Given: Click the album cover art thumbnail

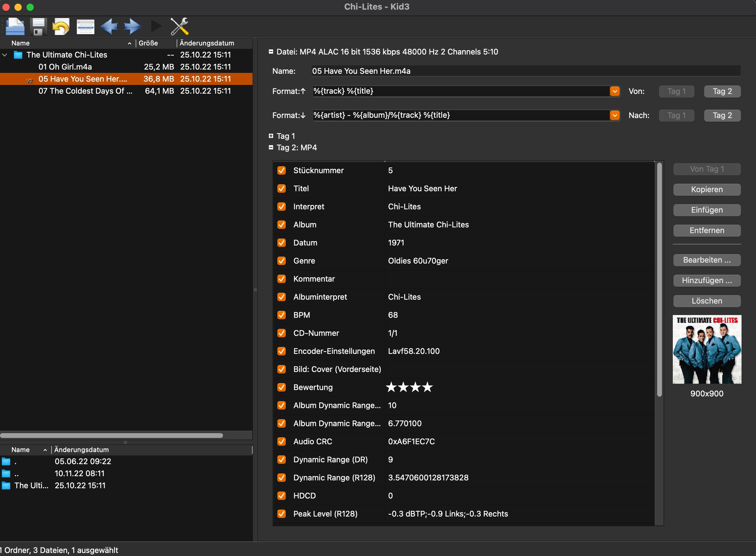Looking at the screenshot, I should click(707, 349).
